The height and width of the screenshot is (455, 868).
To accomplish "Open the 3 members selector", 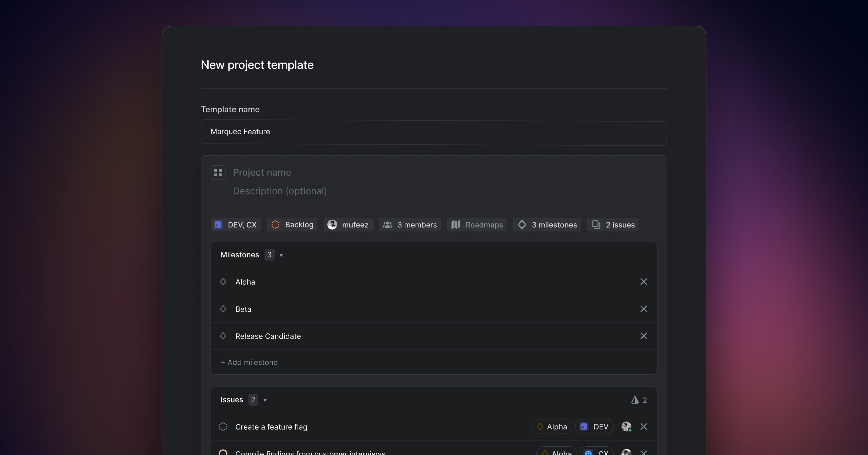I will [410, 225].
